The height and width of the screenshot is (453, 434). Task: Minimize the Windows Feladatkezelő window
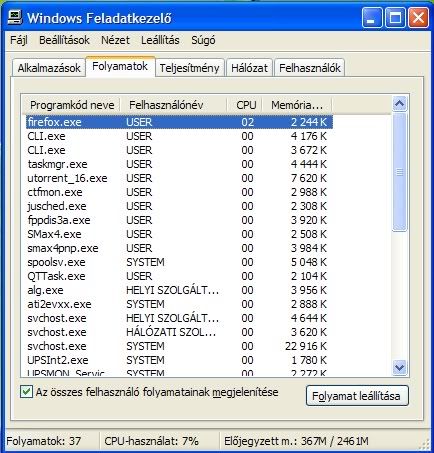pos(372,18)
